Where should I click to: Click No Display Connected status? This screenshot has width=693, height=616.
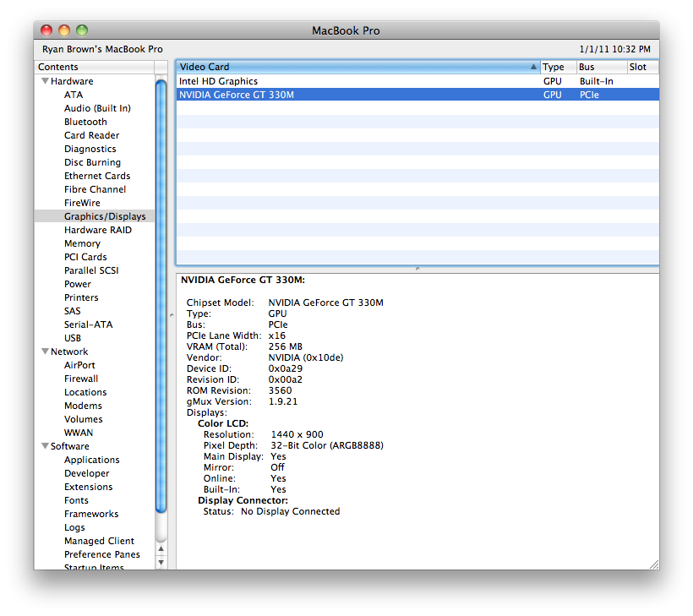291,512
